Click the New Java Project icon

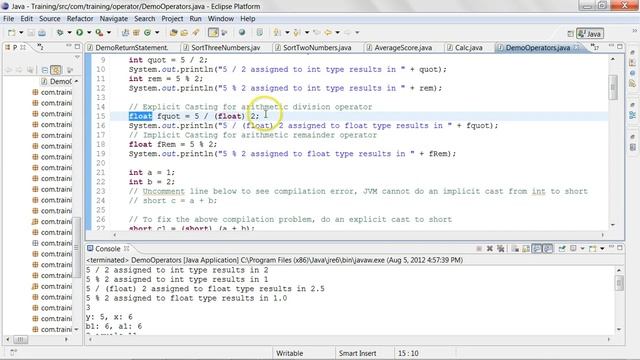click(126, 33)
